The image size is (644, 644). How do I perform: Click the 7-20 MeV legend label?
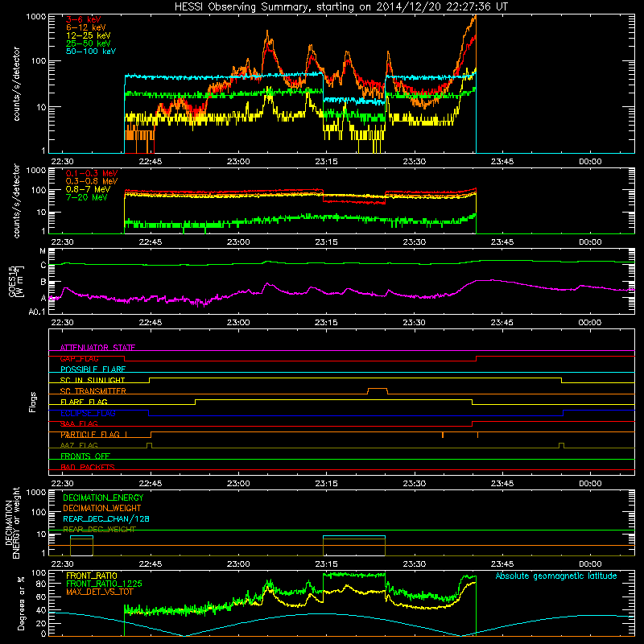coord(86,197)
